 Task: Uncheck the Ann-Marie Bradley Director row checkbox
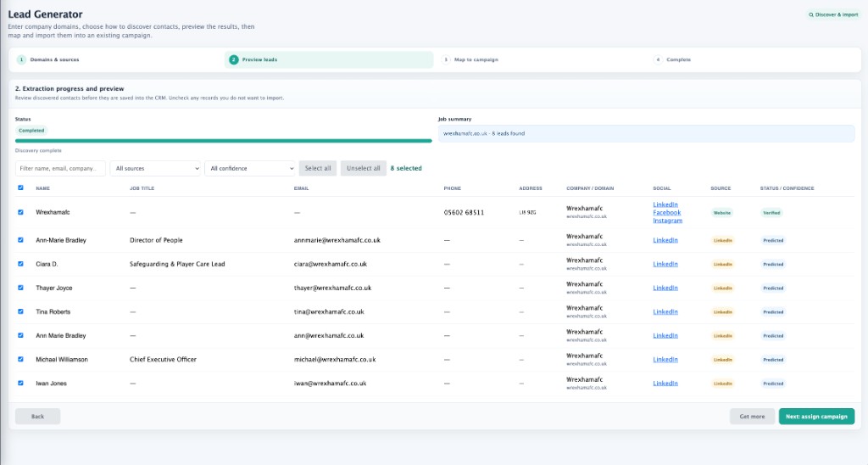click(20, 240)
